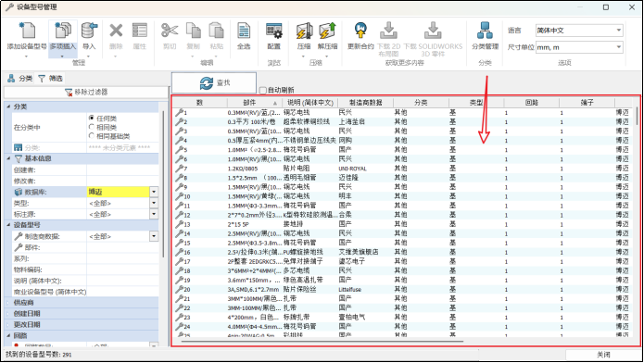Expand the 更改日期 section

tap(8, 325)
